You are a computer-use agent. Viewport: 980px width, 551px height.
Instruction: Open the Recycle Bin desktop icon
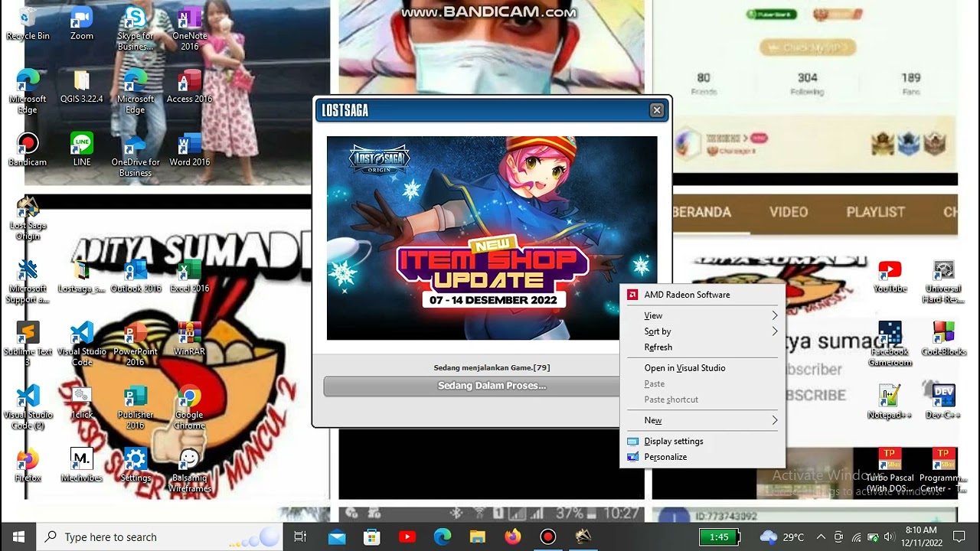pos(28,24)
